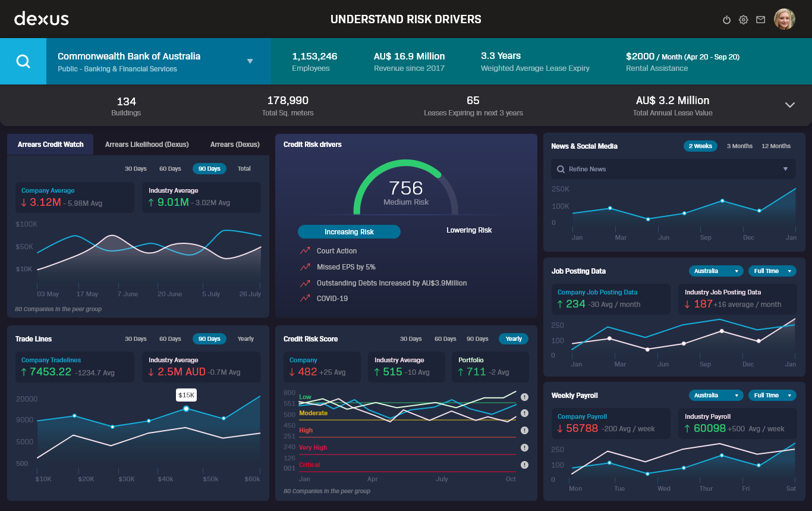812x511 pixels.
Task: Click info icon beside High risk band
Action: pyautogui.click(x=524, y=430)
